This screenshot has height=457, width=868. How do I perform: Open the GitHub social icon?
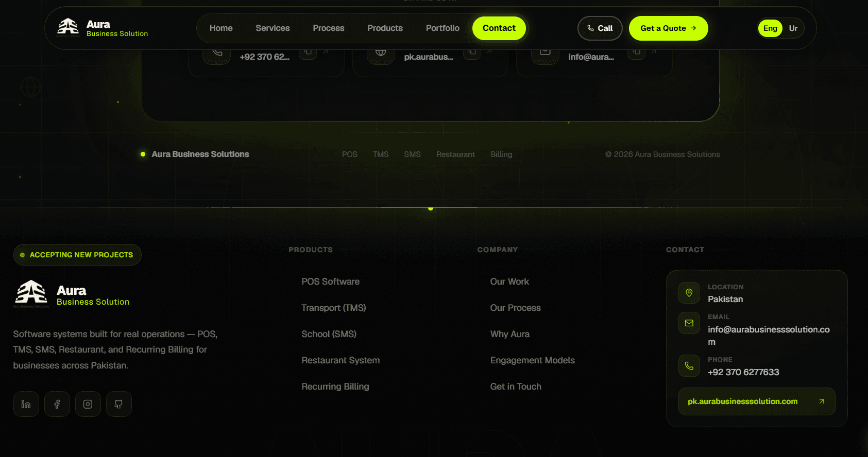pyautogui.click(x=119, y=404)
